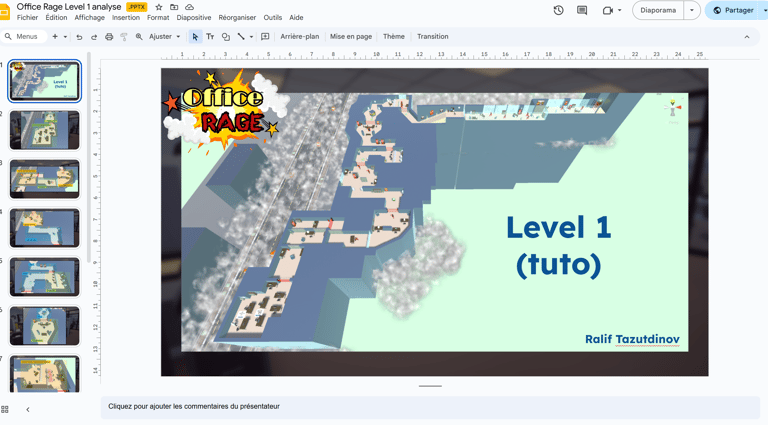Print the presentation
The image size is (768, 425).
109,37
